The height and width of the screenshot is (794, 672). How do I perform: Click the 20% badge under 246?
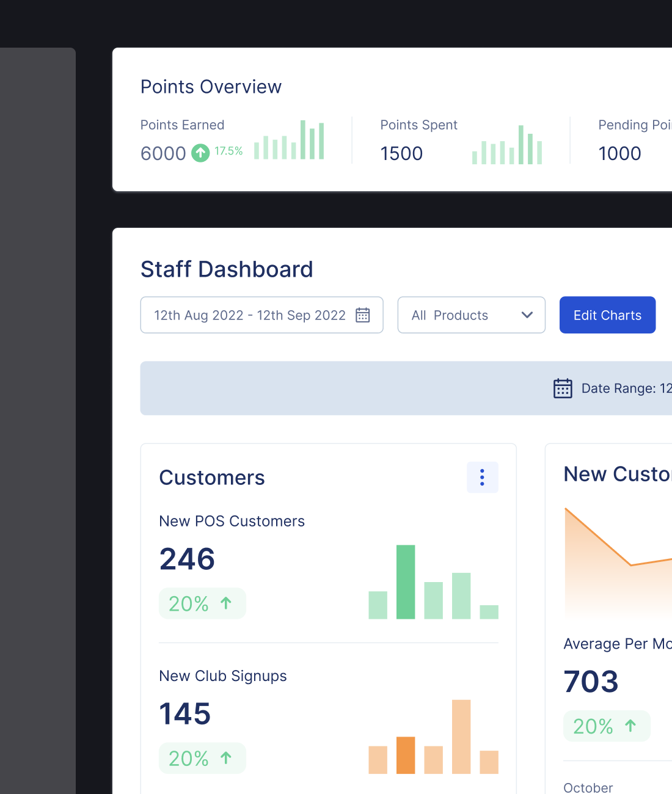202,603
